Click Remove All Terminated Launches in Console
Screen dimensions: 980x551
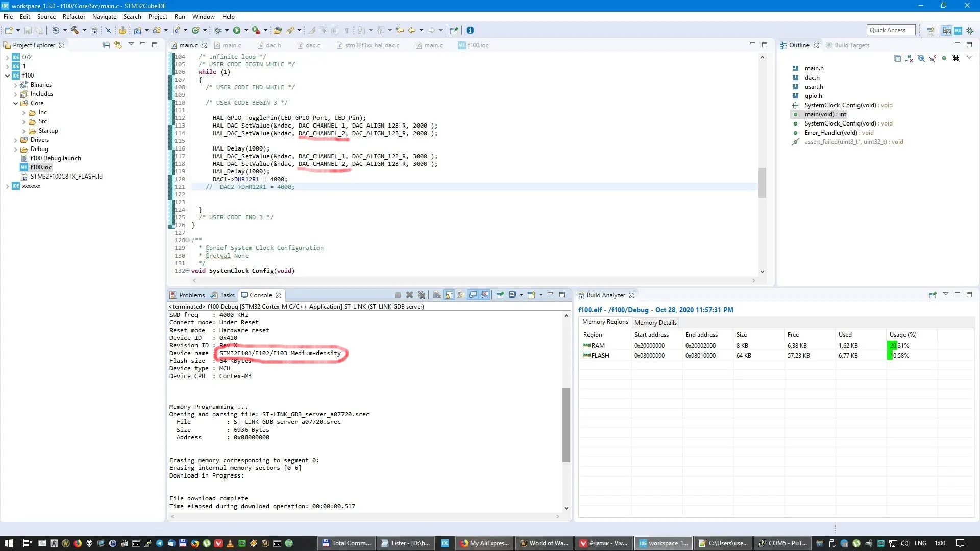coord(421,295)
